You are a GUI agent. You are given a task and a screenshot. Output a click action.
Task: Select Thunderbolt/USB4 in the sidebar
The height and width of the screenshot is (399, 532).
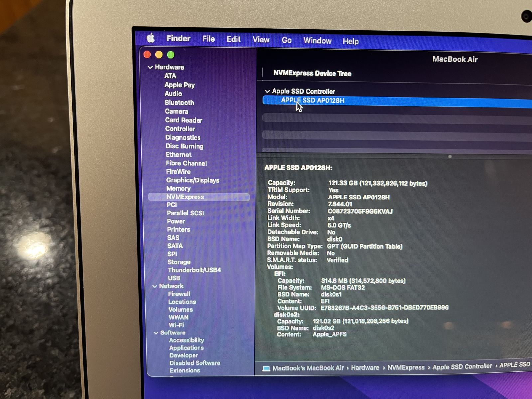[x=194, y=270]
